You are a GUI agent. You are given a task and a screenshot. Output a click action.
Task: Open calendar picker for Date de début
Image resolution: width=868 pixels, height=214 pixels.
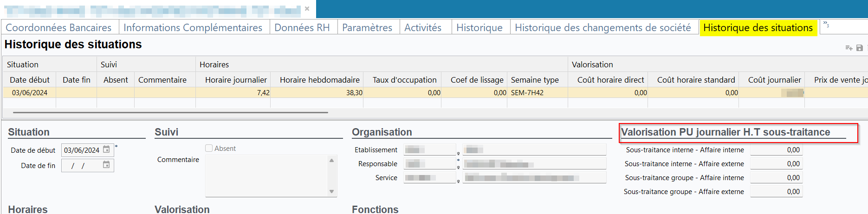pos(106,149)
